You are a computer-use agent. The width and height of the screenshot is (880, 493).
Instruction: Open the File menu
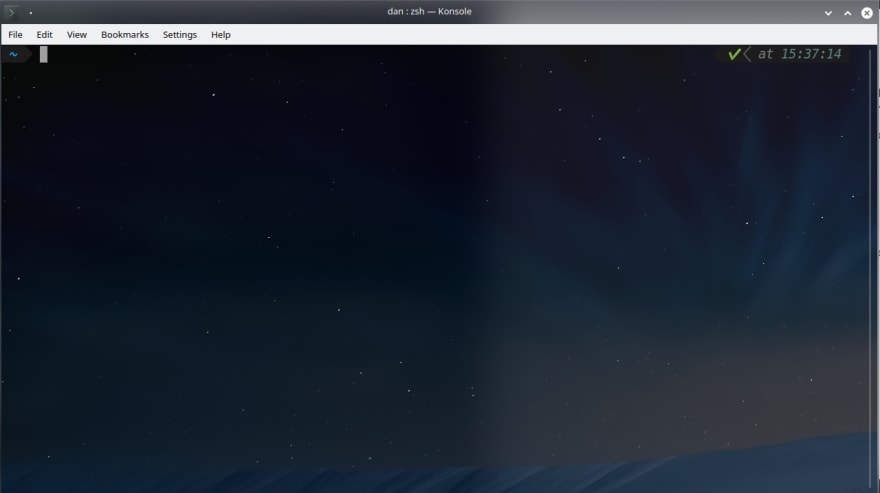pos(15,34)
